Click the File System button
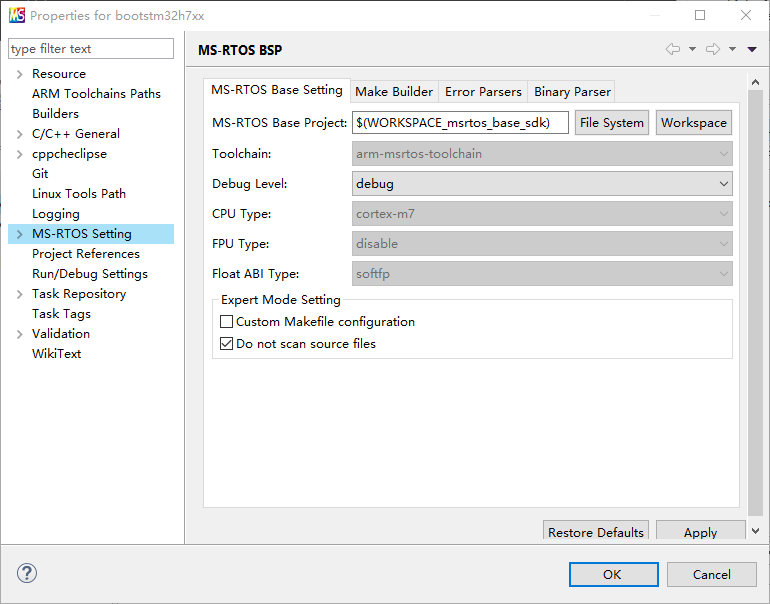The image size is (770, 604). 611,123
